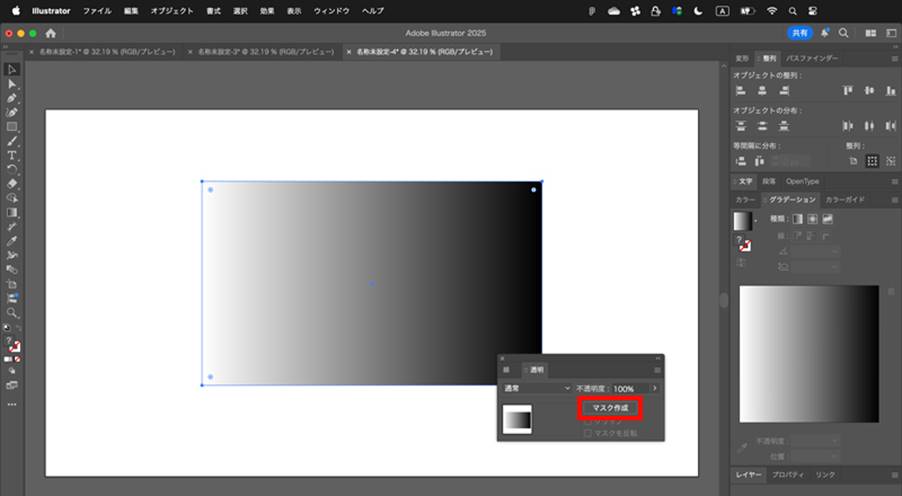Screen dimensions: 902x496
Task: Select the Rectangle tool
Action: (x=12, y=127)
